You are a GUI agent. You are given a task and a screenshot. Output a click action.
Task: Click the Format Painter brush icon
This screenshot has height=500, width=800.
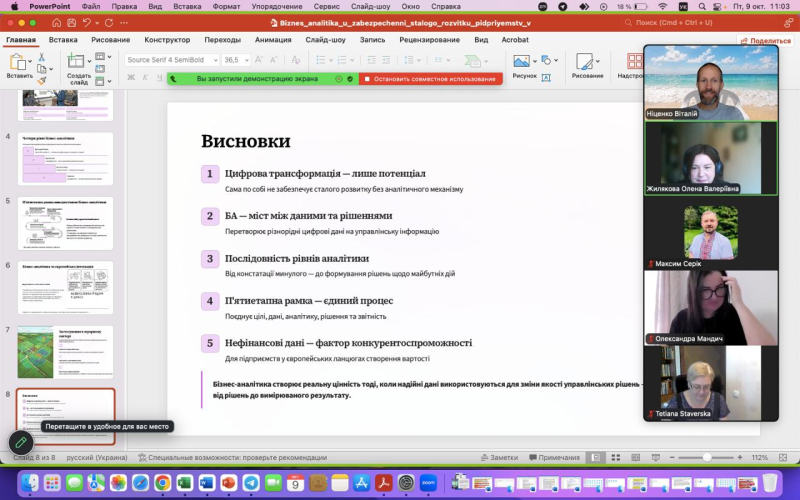(42, 81)
